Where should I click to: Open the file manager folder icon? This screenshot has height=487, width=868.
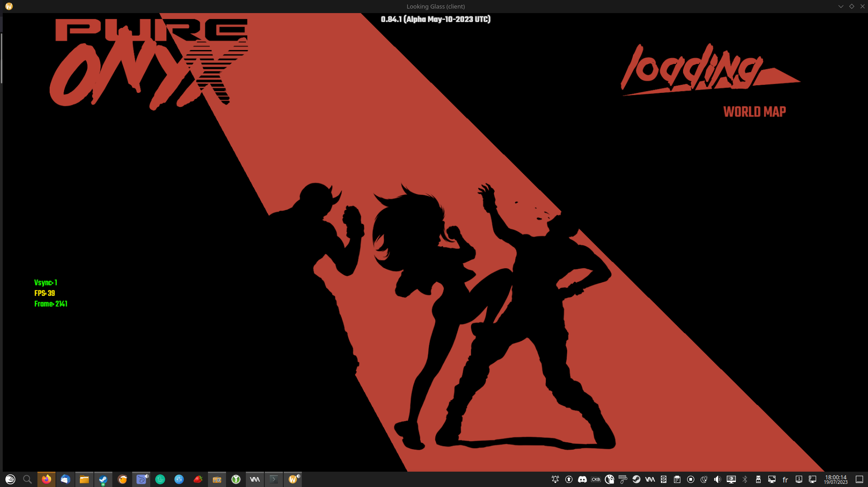tap(84, 479)
